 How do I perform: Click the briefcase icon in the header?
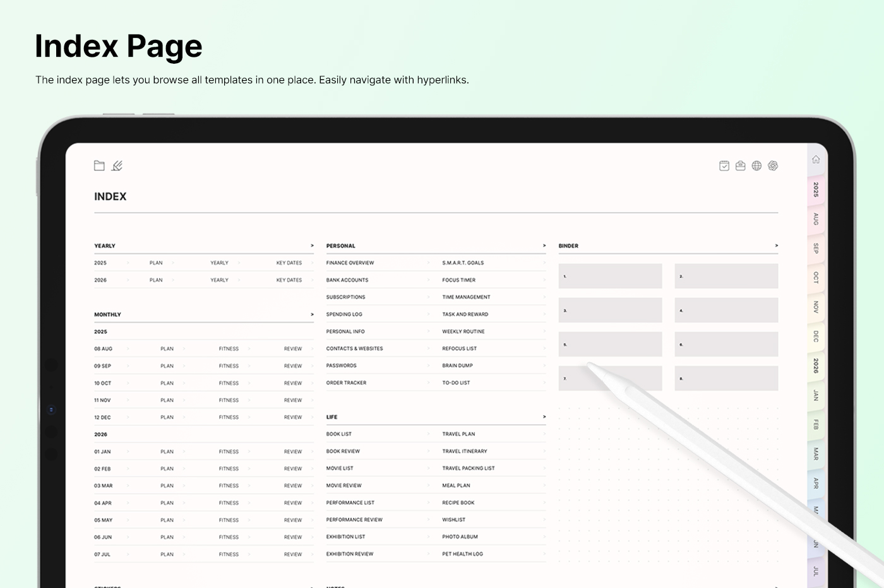[x=741, y=166]
